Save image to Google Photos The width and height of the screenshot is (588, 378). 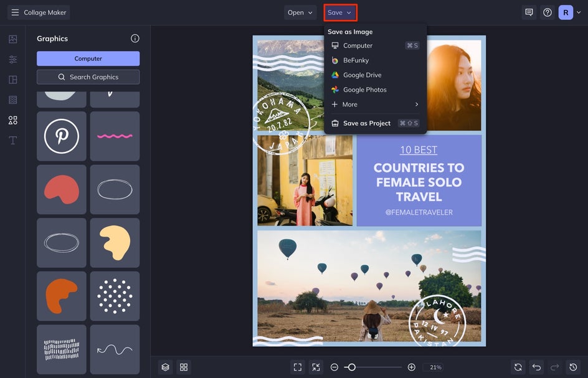click(376, 90)
